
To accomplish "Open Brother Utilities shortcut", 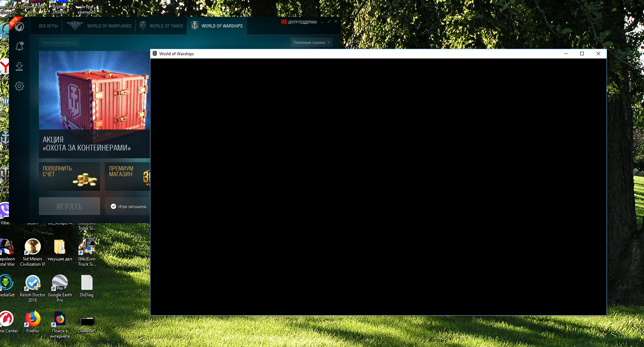I will tap(60, 7).
